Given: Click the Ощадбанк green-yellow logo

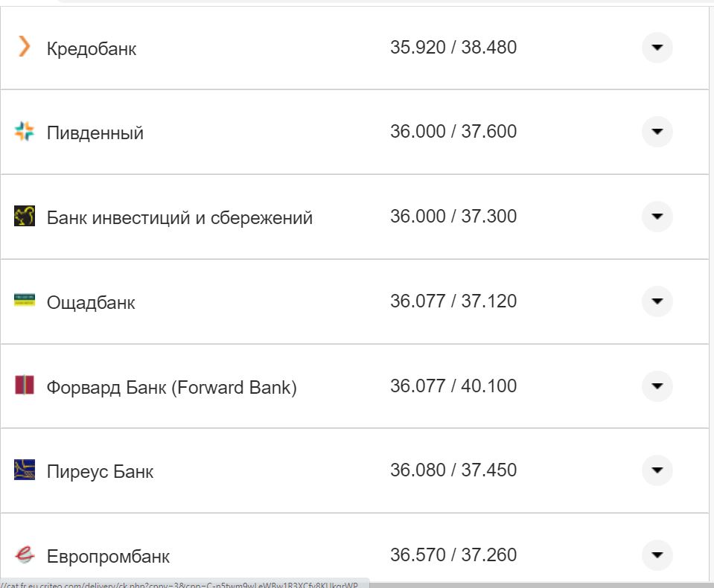Looking at the screenshot, I should click(23, 301).
